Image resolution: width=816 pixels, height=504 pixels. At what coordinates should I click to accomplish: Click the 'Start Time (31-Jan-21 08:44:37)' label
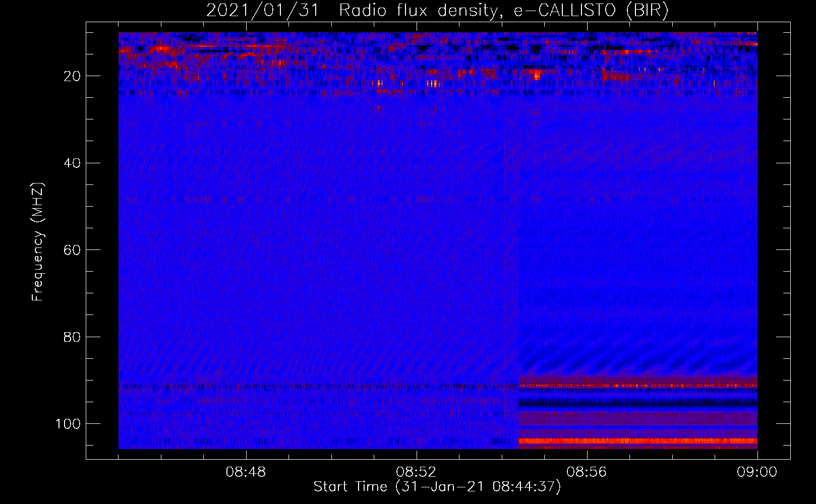click(x=437, y=487)
